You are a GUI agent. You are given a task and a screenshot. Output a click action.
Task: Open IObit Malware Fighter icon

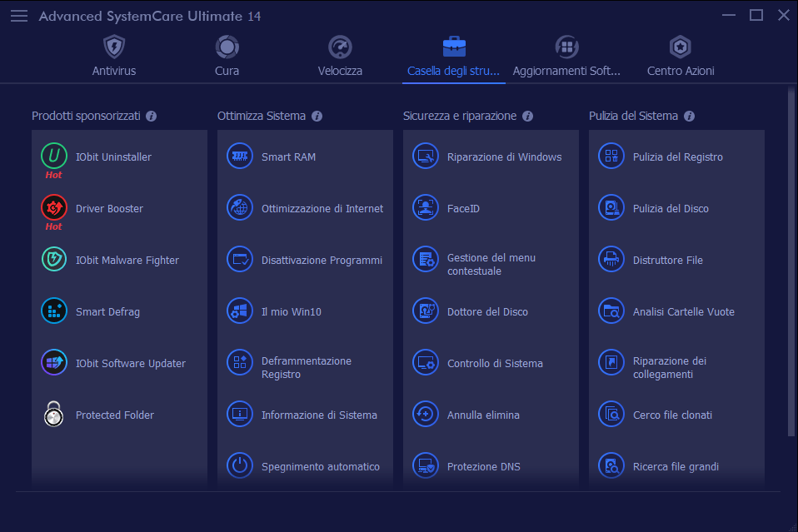[x=54, y=260]
